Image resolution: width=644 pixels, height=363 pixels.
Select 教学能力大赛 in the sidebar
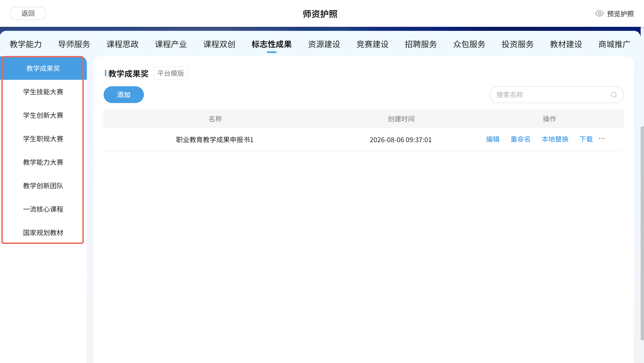click(43, 162)
